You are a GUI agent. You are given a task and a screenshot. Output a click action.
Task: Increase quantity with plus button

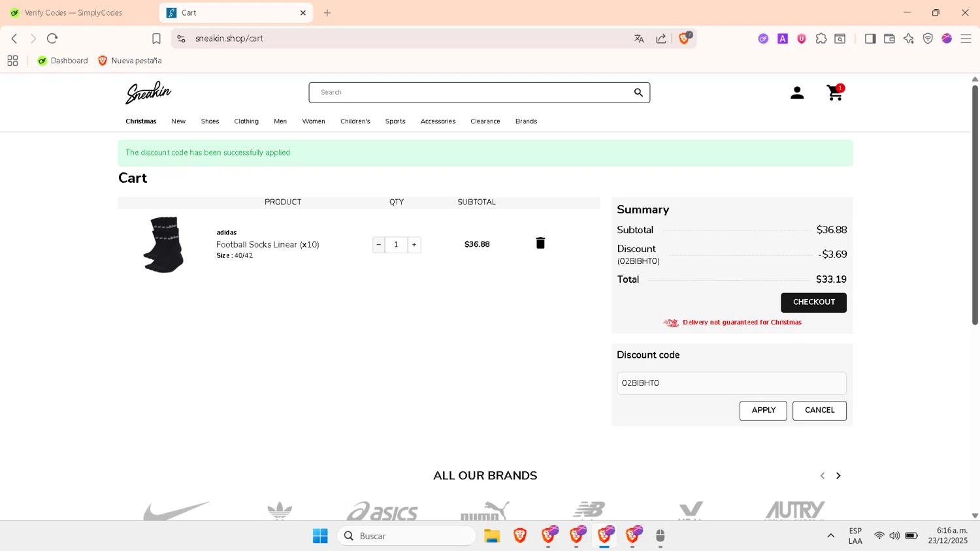click(414, 245)
